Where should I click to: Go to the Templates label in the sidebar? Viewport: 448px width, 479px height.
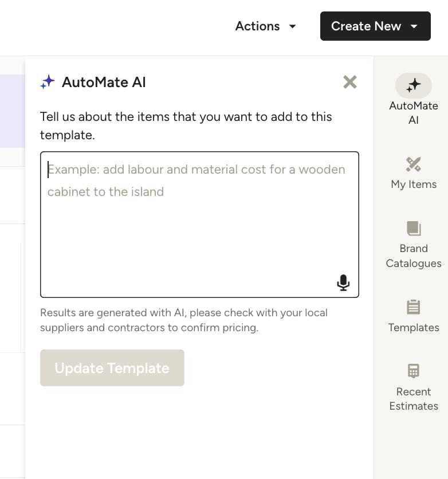[414, 328]
